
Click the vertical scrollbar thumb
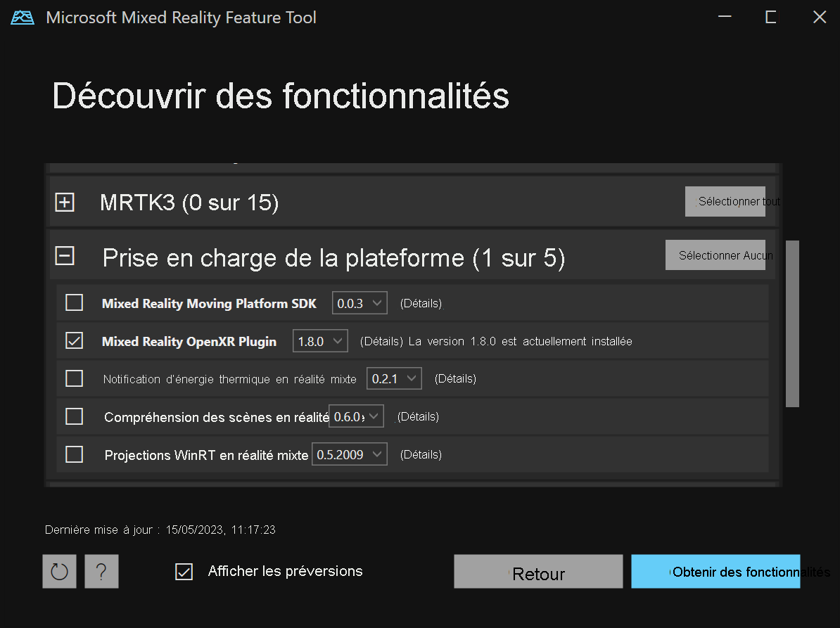793,323
